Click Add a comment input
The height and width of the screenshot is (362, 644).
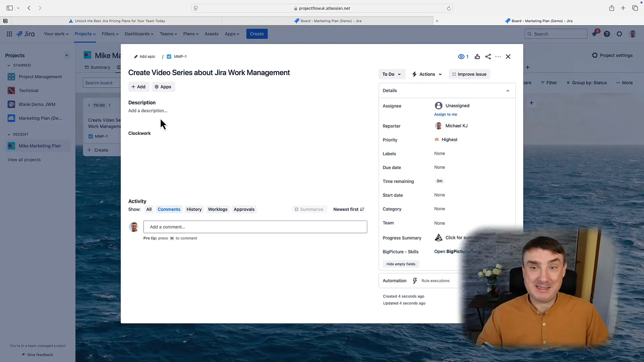255,227
